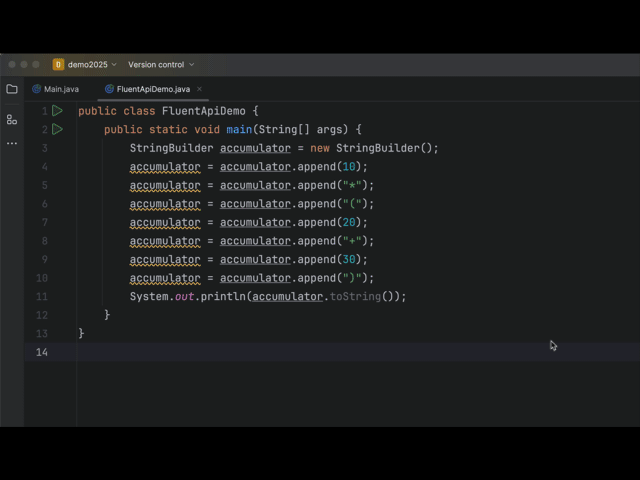Click 'out' in System.out.println
This screenshot has width=640, height=480.
(184, 296)
